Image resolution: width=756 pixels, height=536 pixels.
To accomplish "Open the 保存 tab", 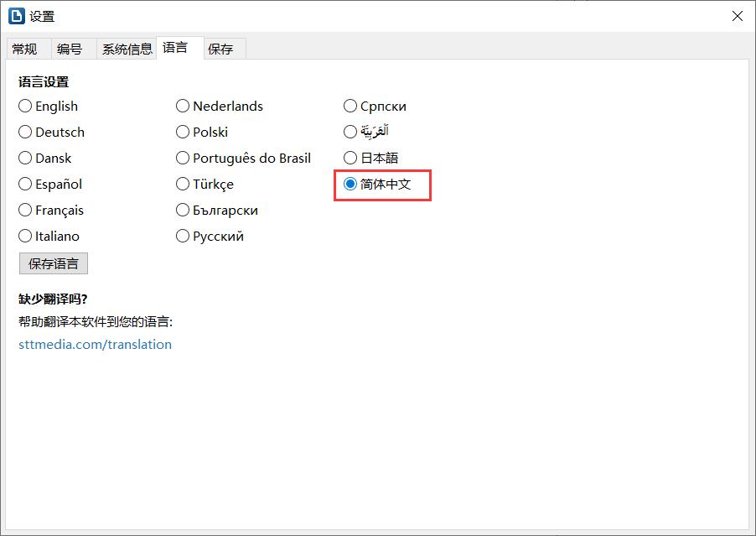I will point(220,49).
